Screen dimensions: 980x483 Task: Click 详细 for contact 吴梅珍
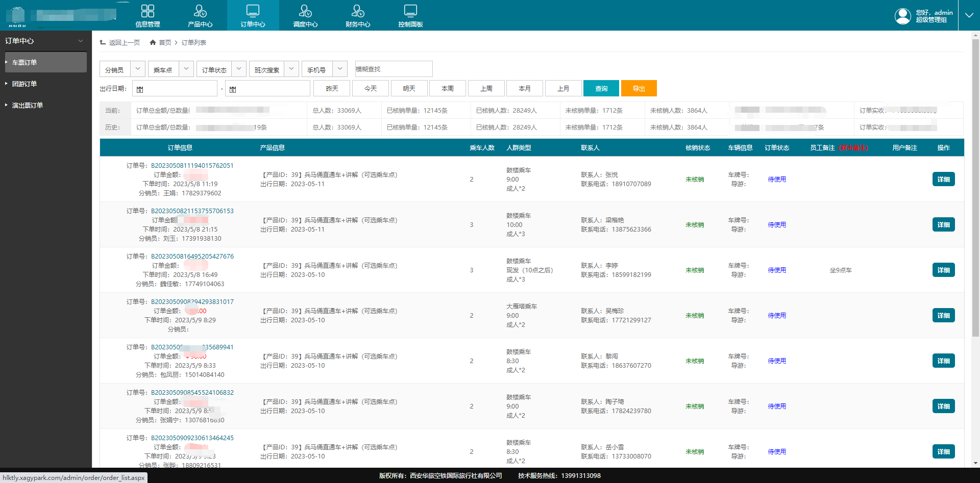pos(943,315)
